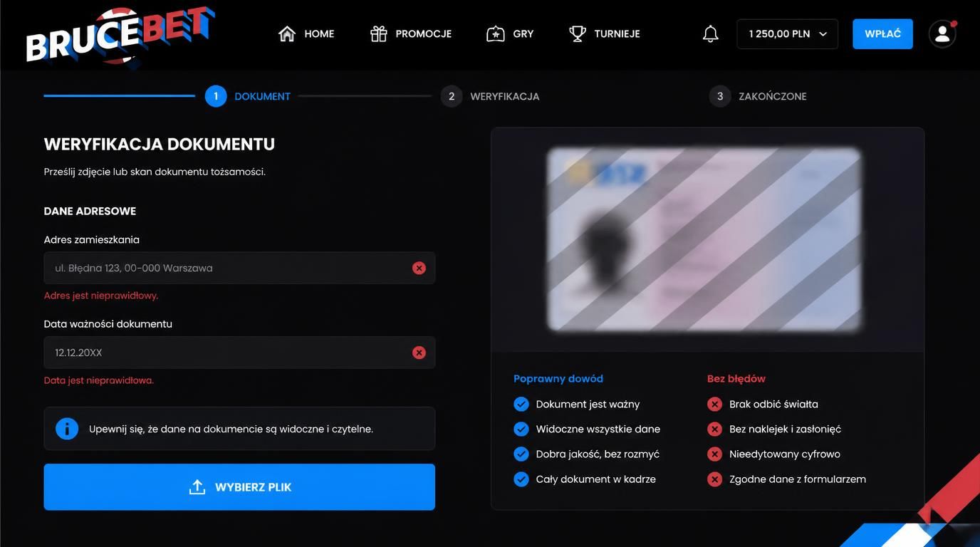
Task: Click cross icon beside 'Zgodne dane z formularzem'
Action: click(715, 479)
